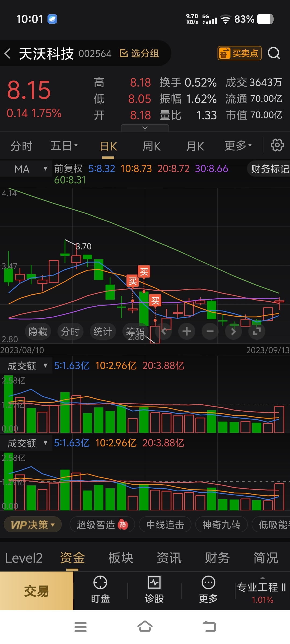
Task: Move chart left with arrow icon
Action: (164, 332)
